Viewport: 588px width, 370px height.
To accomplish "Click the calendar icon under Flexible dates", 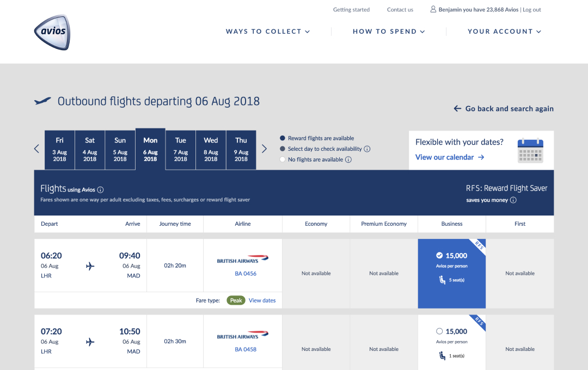I will (530, 151).
